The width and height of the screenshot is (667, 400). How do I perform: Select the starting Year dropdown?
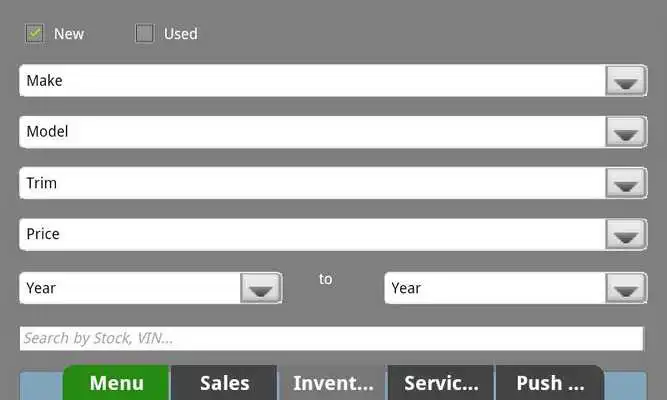(151, 288)
